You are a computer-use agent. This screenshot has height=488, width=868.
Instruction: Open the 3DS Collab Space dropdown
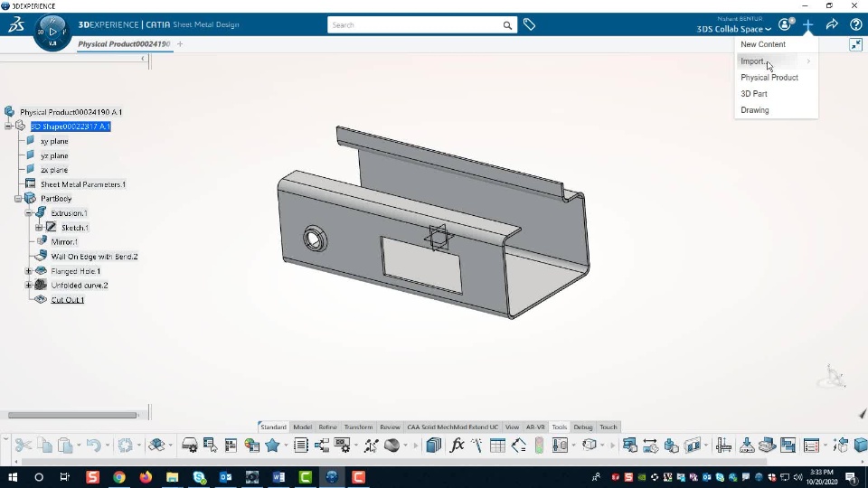click(733, 29)
